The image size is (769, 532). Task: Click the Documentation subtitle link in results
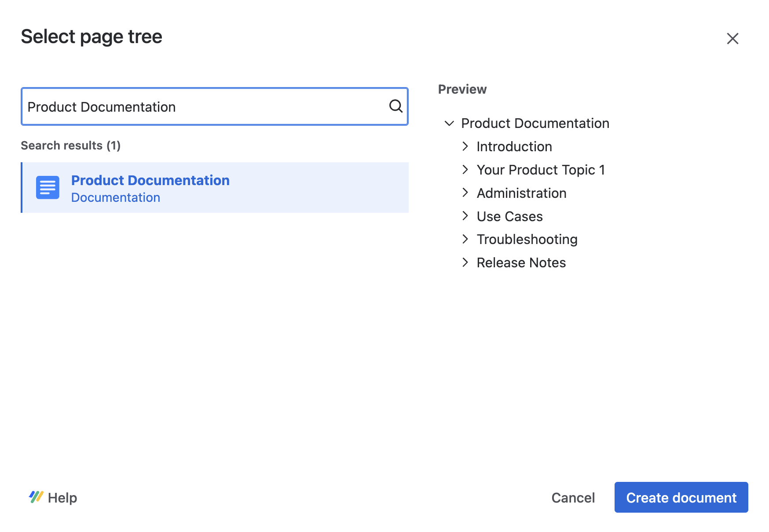pyautogui.click(x=116, y=197)
